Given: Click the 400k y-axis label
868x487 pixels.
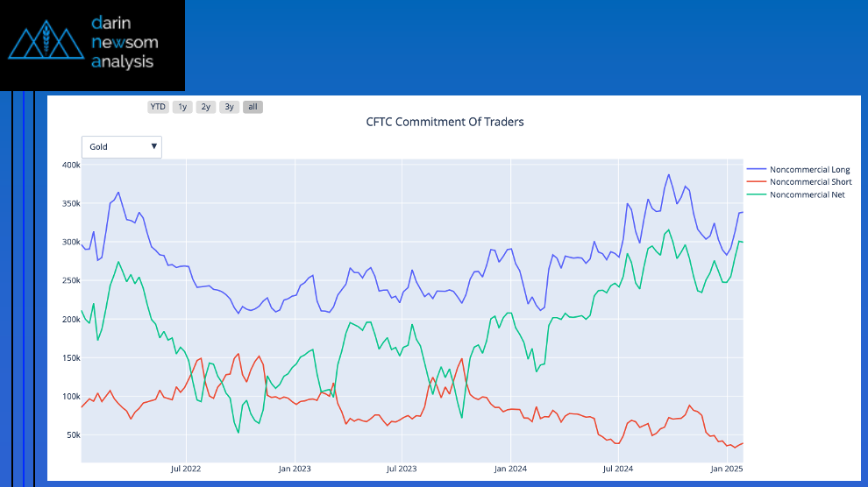Looking at the screenshot, I should tap(71, 165).
